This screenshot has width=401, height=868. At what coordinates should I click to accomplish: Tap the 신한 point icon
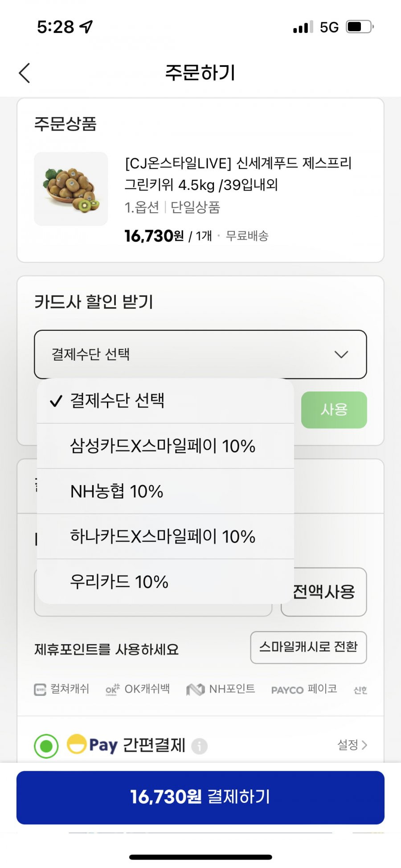point(360,690)
